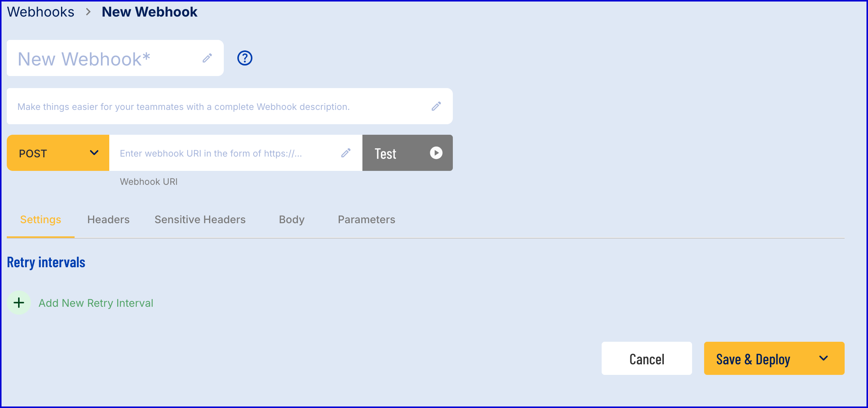Click the pencil icon in webhook URI field

point(346,153)
